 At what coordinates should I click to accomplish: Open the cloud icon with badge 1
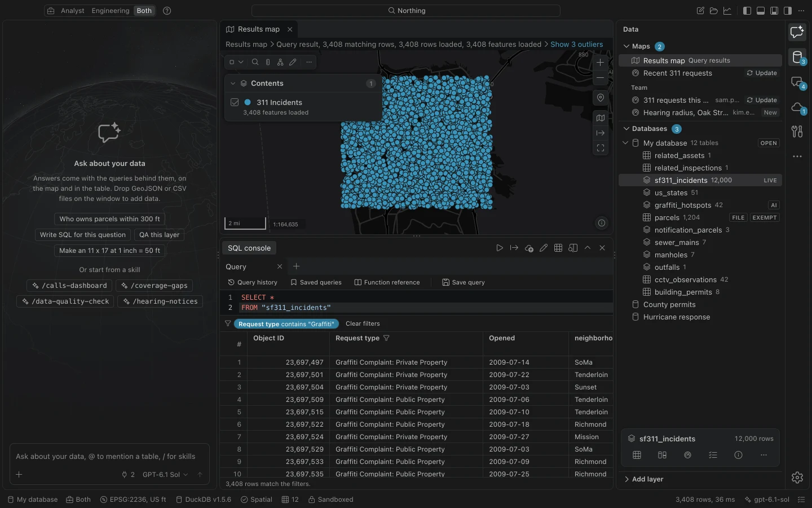click(797, 107)
